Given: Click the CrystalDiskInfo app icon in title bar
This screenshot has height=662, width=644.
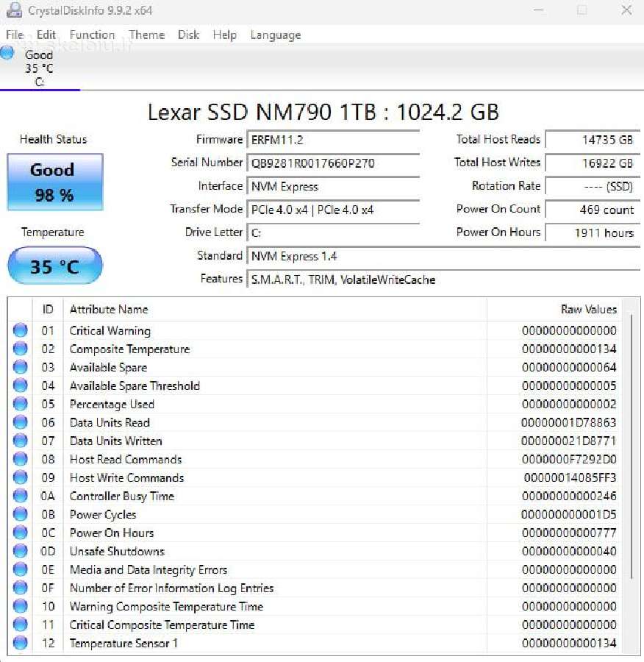Looking at the screenshot, I should pos(15,10).
